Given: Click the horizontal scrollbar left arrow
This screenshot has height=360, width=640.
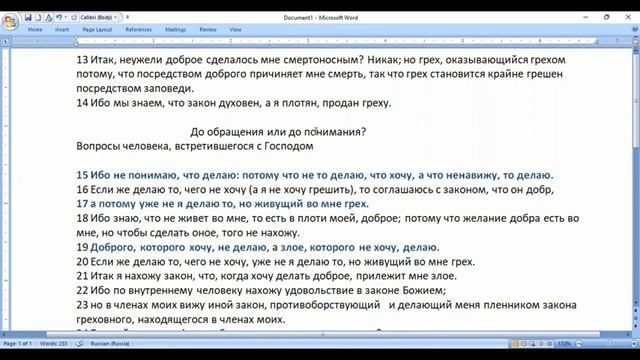Looking at the screenshot, I should click(x=4, y=335).
